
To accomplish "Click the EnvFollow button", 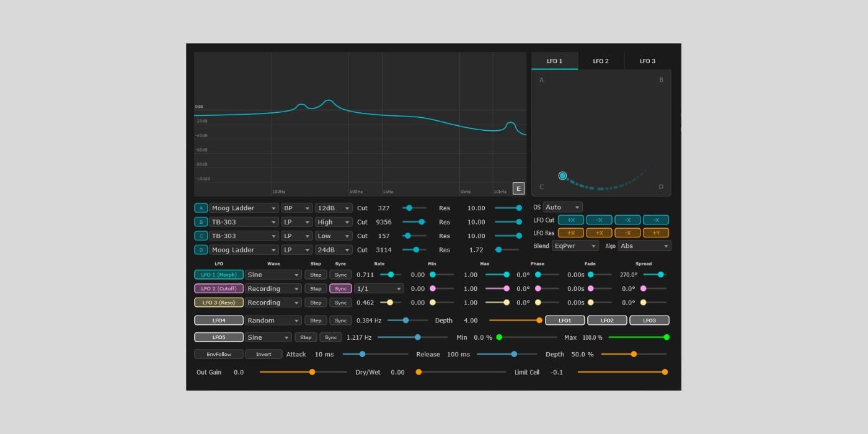I will (219, 355).
